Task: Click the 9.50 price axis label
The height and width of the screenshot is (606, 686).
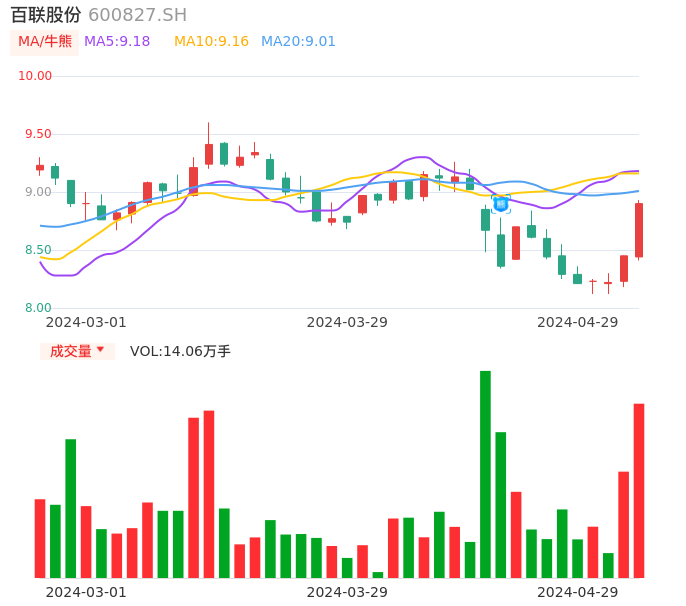Action: click(x=38, y=134)
